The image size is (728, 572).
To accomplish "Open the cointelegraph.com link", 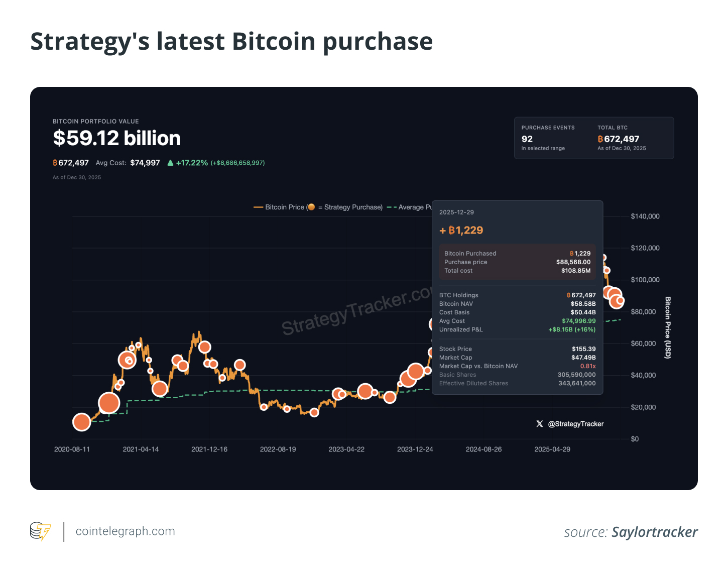I will pos(125,531).
